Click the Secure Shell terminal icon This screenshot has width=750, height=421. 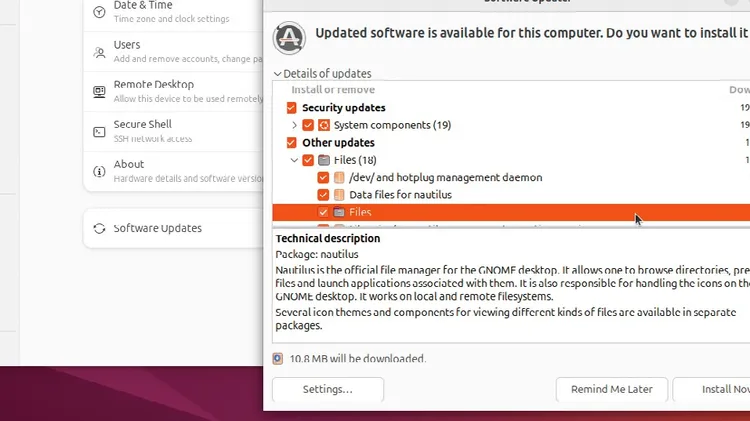pos(99,132)
